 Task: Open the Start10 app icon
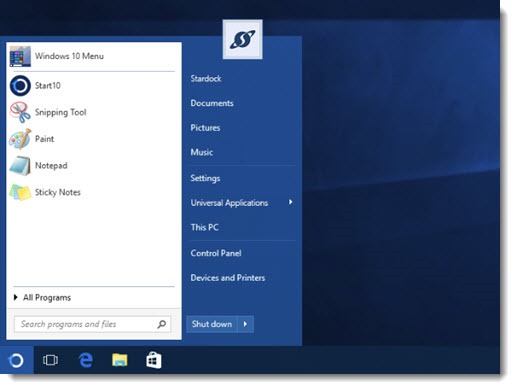click(20, 86)
